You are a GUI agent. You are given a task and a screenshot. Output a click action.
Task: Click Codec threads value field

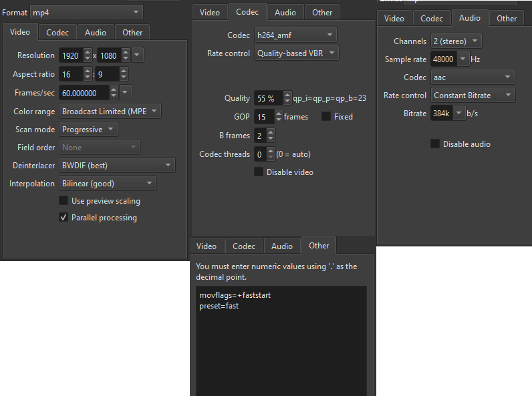[x=260, y=154]
